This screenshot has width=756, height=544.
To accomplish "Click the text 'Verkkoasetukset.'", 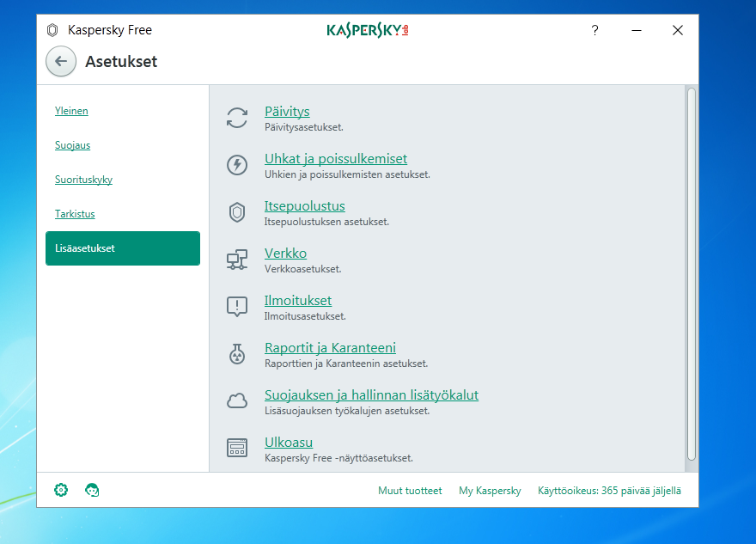I will [x=302, y=269].
